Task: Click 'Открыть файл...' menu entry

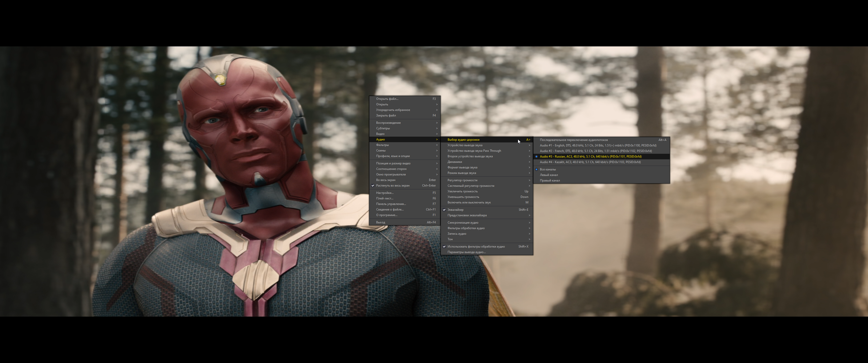Action: click(405, 99)
